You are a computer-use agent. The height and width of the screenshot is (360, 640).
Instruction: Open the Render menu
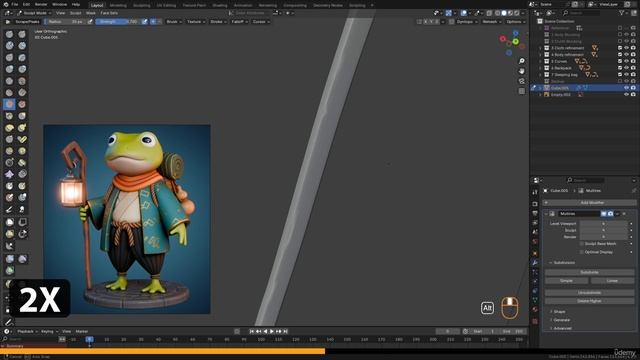coord(41,4)
